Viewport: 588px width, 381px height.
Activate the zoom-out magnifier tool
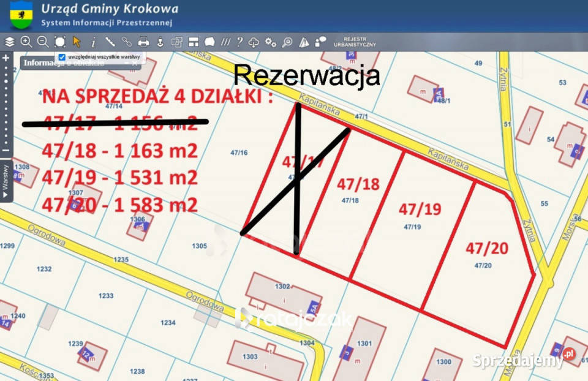[43, 42]
